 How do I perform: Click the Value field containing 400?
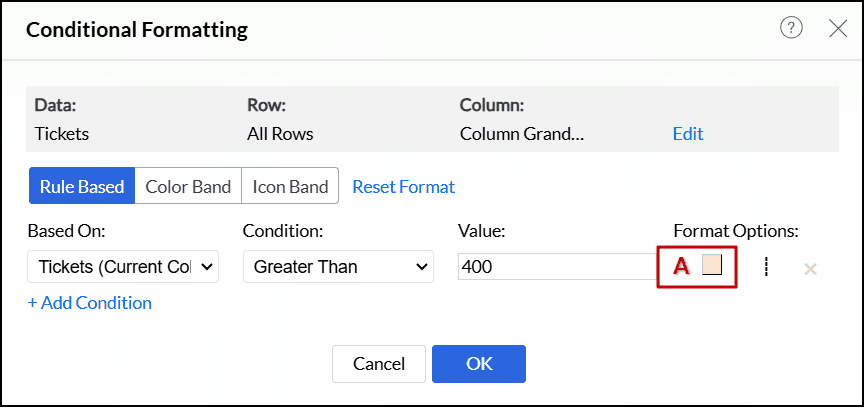click(x=555, y=267)
